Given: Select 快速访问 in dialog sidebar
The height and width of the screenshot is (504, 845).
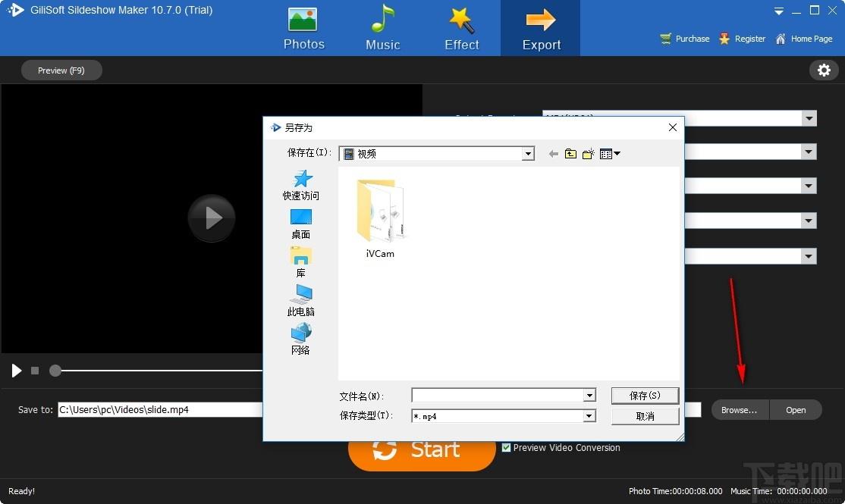Looking at the screenshot, I should click(x=301, y=185).
